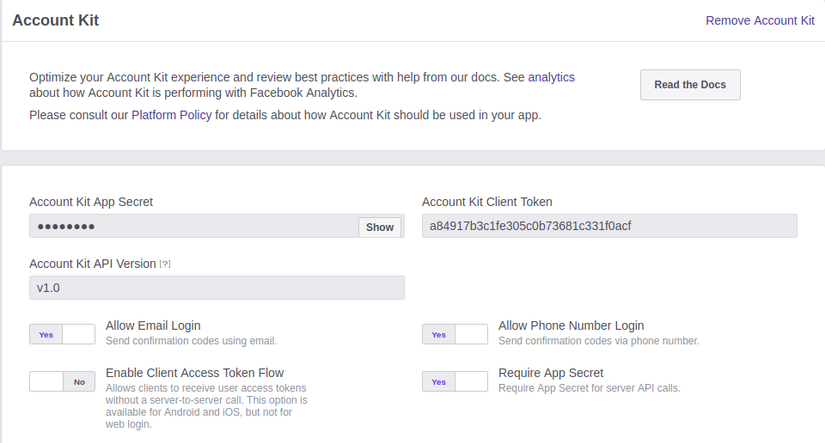
Task: Select the Account Kit Client Token field
Action: point(609,226)
